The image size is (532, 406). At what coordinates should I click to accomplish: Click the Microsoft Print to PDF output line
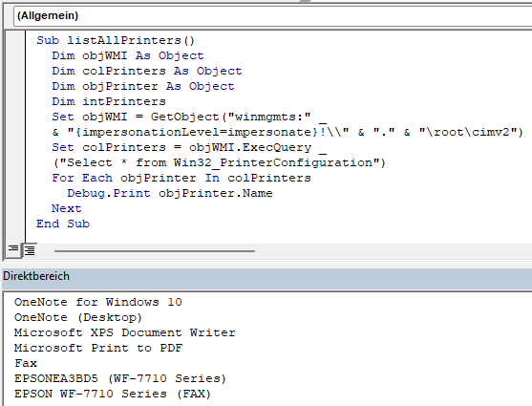pos(98,348)
